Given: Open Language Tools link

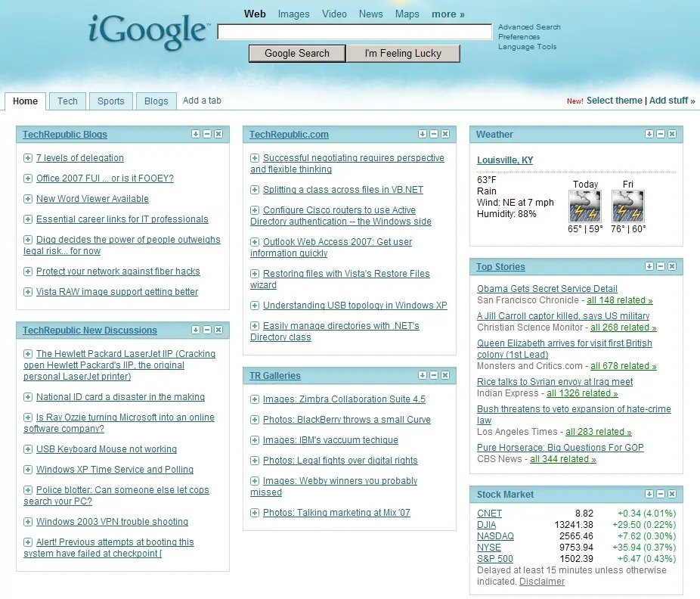Looking at the screenshot, I should point(527,46).
